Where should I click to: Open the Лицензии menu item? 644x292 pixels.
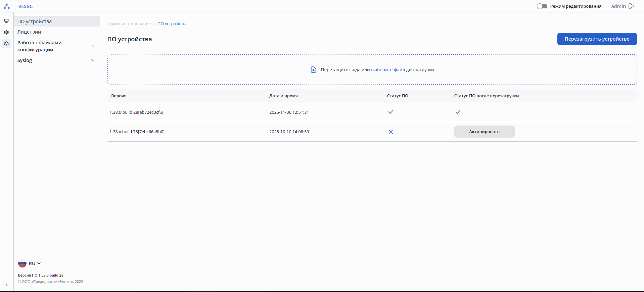click(x=29, y=32)
